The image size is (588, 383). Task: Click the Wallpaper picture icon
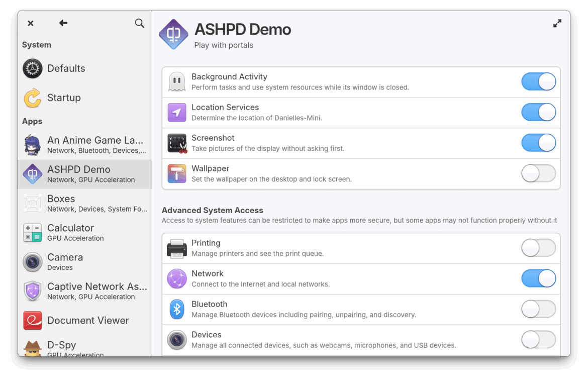tap(176, 173)
